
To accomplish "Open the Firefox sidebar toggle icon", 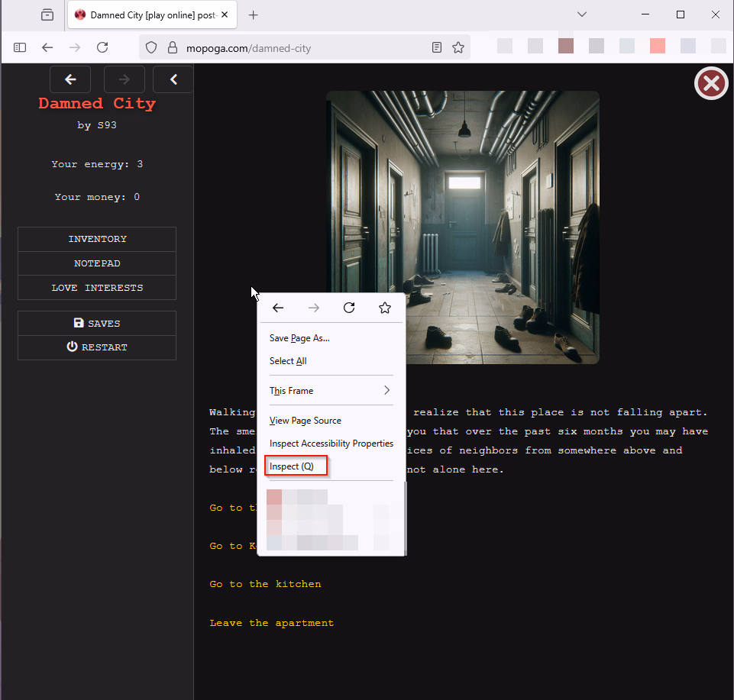I will (x=20, y=47).
